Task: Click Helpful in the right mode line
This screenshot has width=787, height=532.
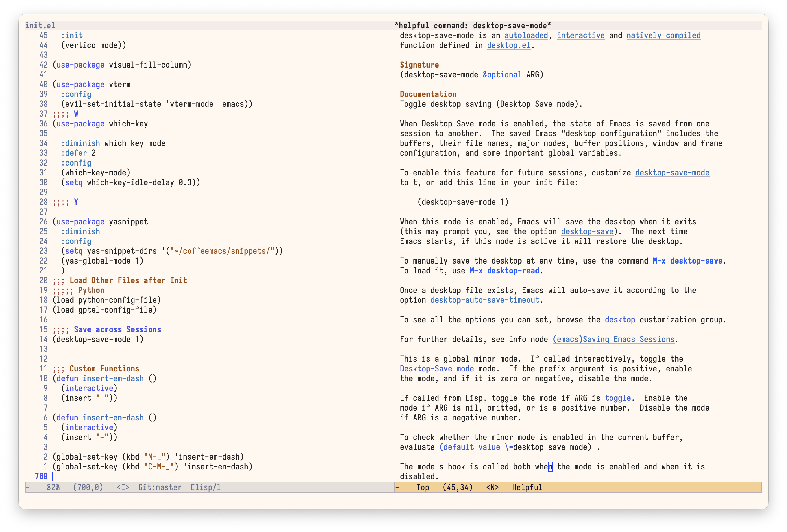Action: (x=527, y=487)
